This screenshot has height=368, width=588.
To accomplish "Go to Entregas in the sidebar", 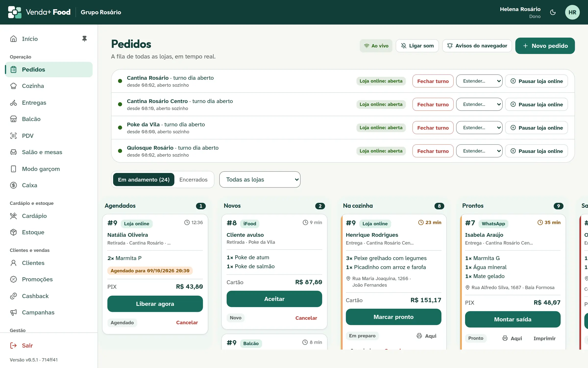I will coord(49,103).
